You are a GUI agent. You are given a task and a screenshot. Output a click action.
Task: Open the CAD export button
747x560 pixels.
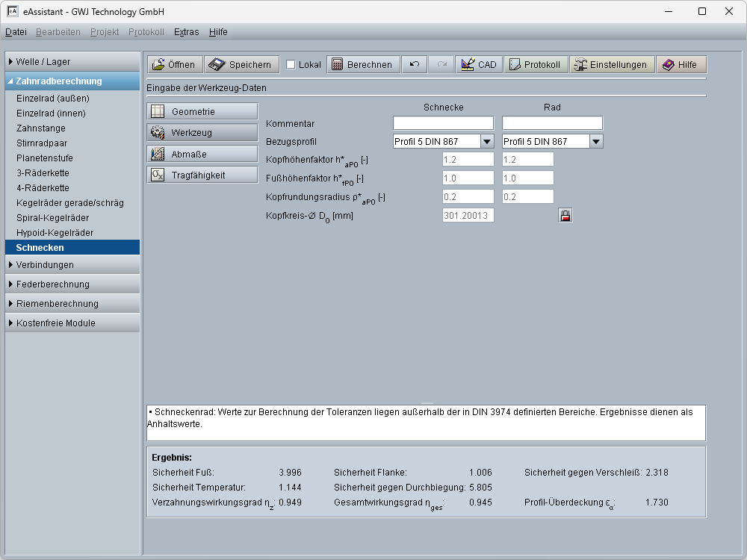[x=479, y=65]
